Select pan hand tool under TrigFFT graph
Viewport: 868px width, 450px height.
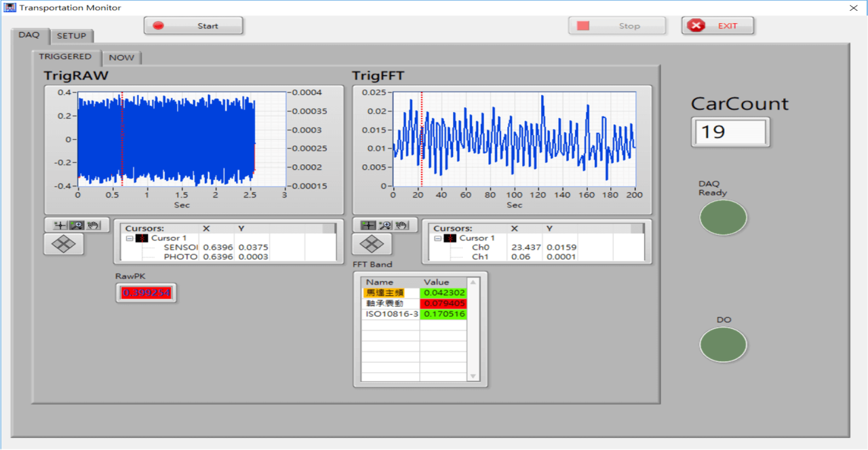click(401, 225)
